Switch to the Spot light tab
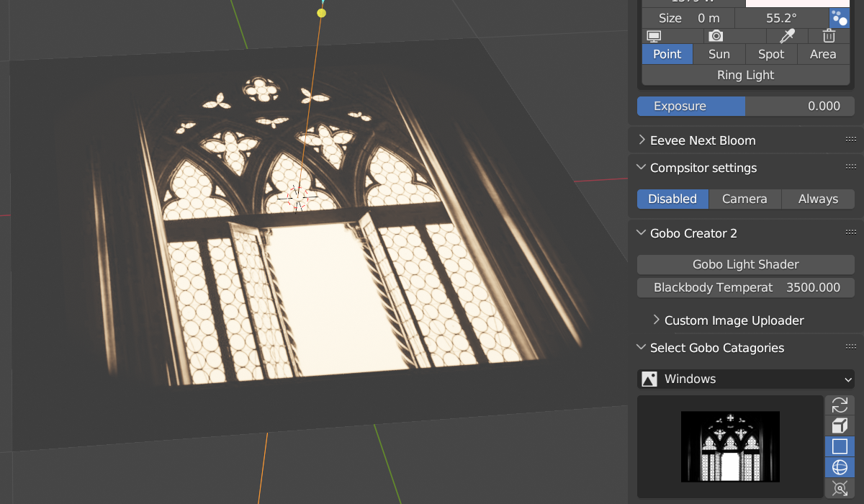This screenshot has height=504, width=864. click(771, 54)
